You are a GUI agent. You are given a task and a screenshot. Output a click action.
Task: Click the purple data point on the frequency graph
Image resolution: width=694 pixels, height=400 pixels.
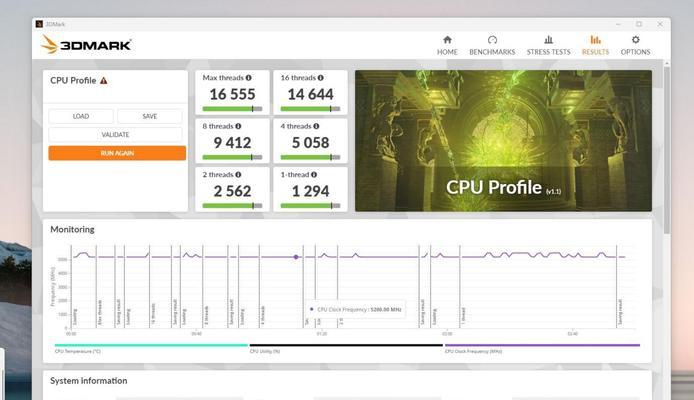click(x=296, y=257)
